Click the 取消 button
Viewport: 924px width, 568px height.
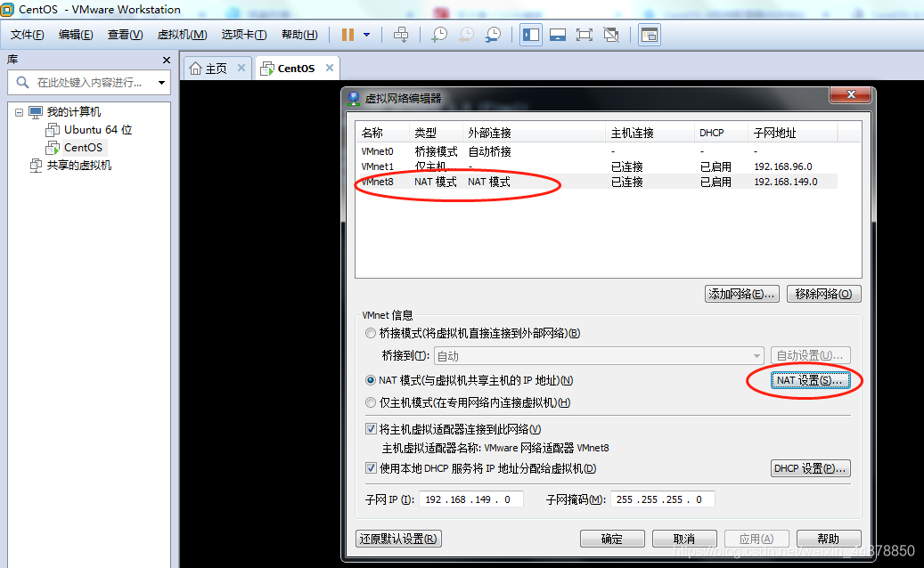684,539
